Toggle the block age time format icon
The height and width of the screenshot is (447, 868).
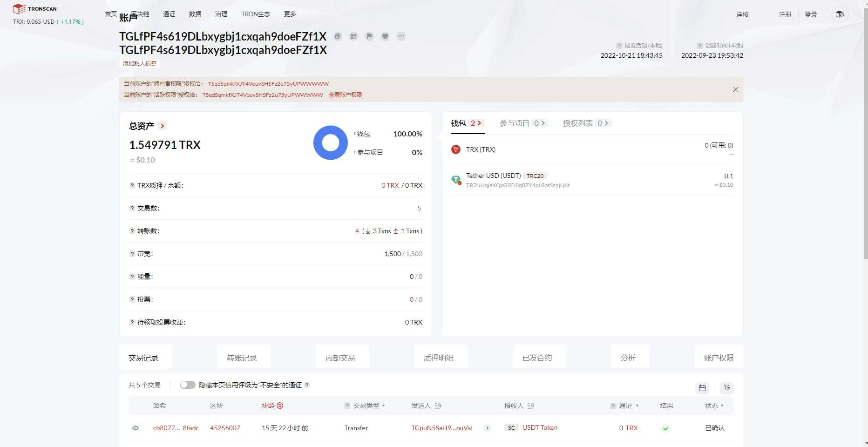pos(280,406)
